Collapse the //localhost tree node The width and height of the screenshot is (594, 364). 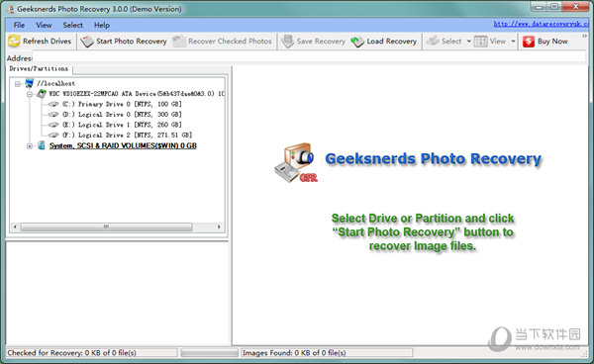(x=18, y=84)
